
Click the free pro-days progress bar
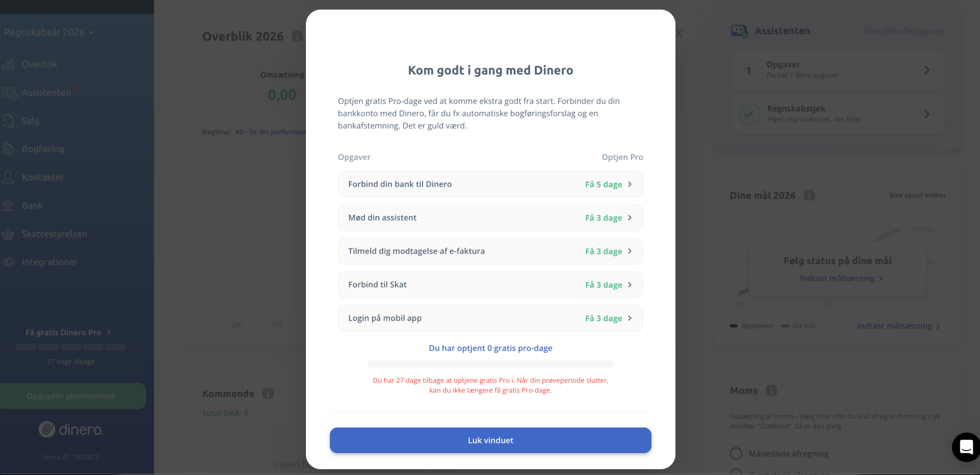click(490, 364)
